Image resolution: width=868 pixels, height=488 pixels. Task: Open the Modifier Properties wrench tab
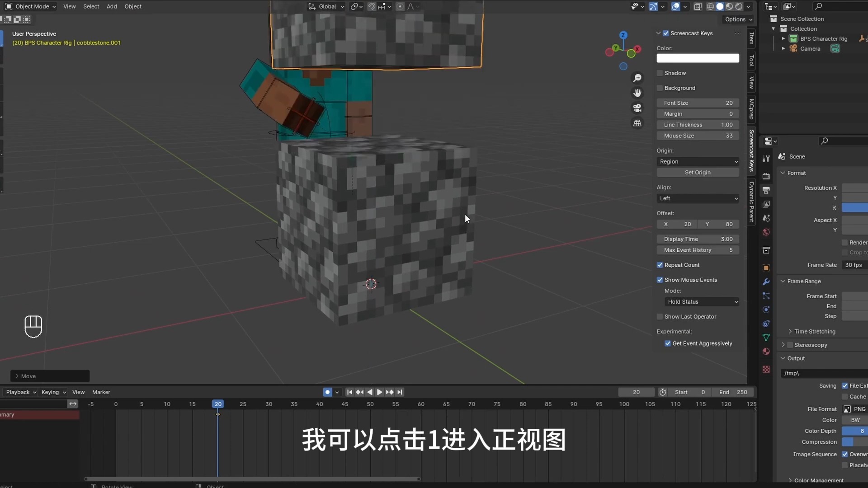pos(766,282)
